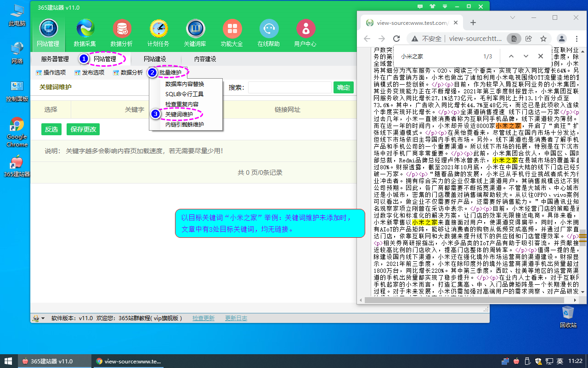The image size is (588, 368).
Task: Go to next find result
Action: (x=526, y=56)
